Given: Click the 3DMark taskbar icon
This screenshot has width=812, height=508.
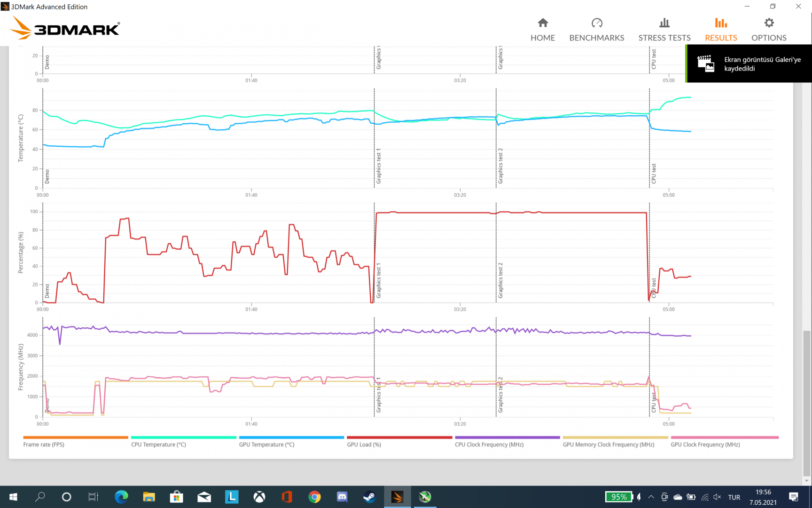Looking at the screenshot, I should pyautogui.click(x=397, y=497).
